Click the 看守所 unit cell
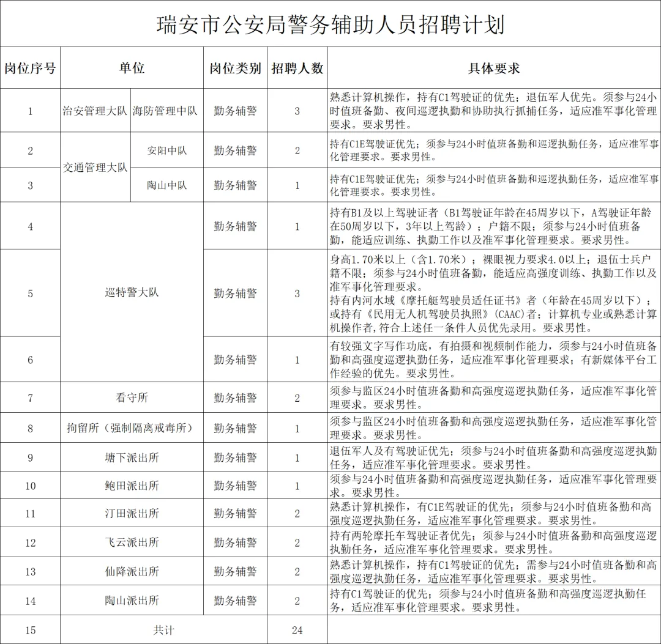 pyautogui.click(x=132, y=398)
